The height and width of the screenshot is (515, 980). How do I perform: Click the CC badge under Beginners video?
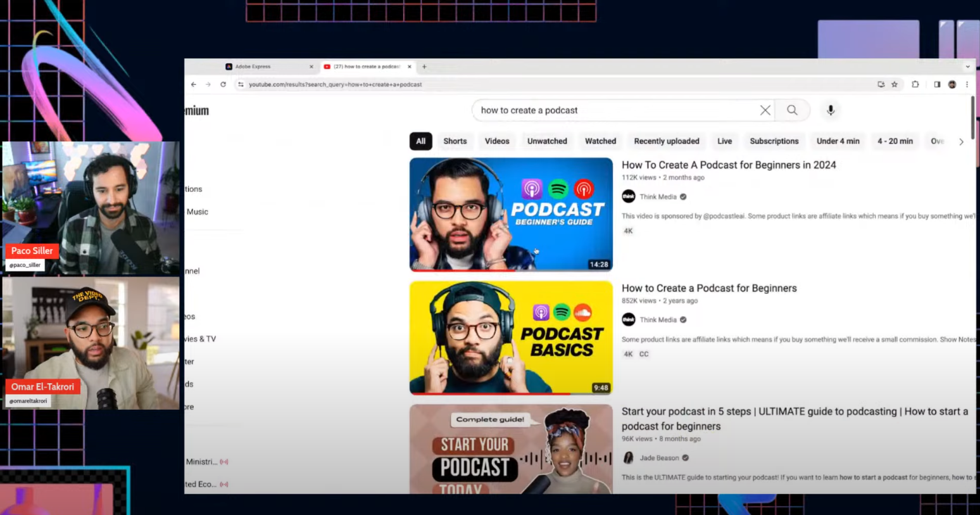pos(644,354)
